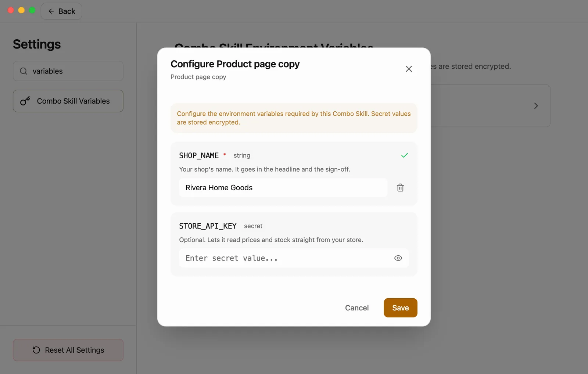588x374 pixels.
Task: Click the 'Product page copy' subtitle
Action: coord(198,77)
